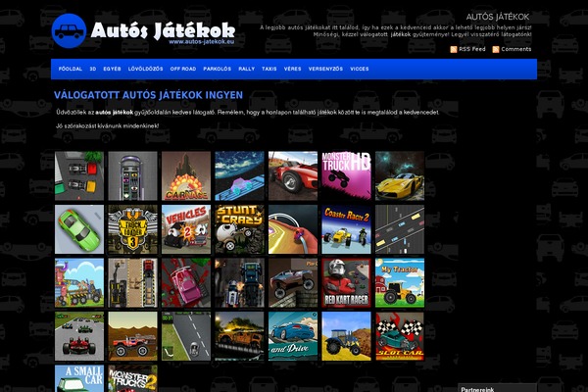The width and height of the screenshot is (588, 392).
Task: Open the Monster Trucks 2 thumbnail
Action: [x=132, y=378]
